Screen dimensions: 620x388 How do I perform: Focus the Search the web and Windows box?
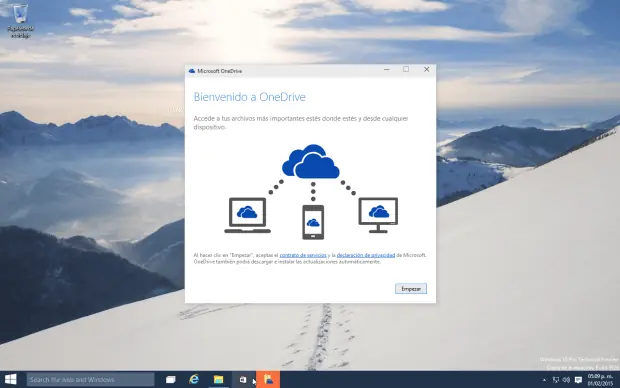coord(91,380)
